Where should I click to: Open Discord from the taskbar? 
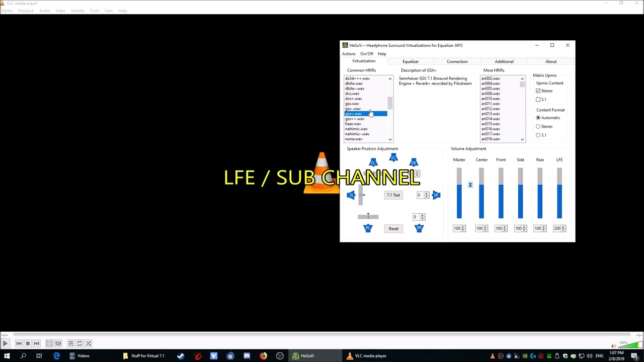coord(247,355)
